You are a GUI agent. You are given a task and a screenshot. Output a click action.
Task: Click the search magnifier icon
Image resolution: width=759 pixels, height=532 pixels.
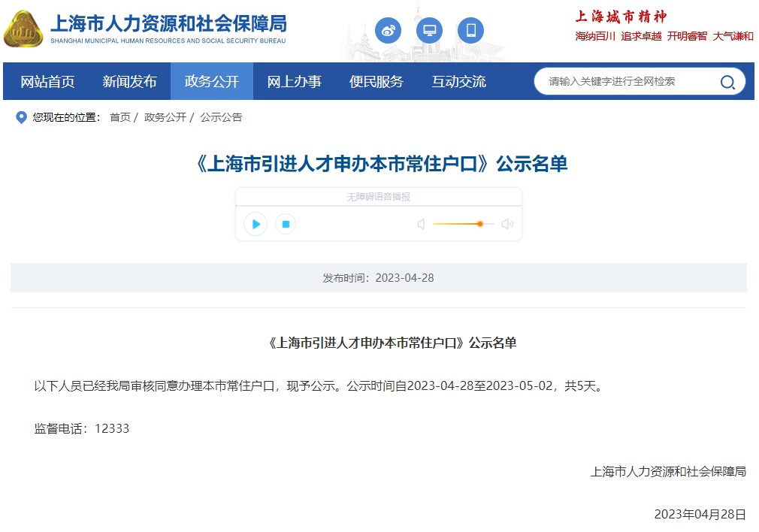[727, 82]
